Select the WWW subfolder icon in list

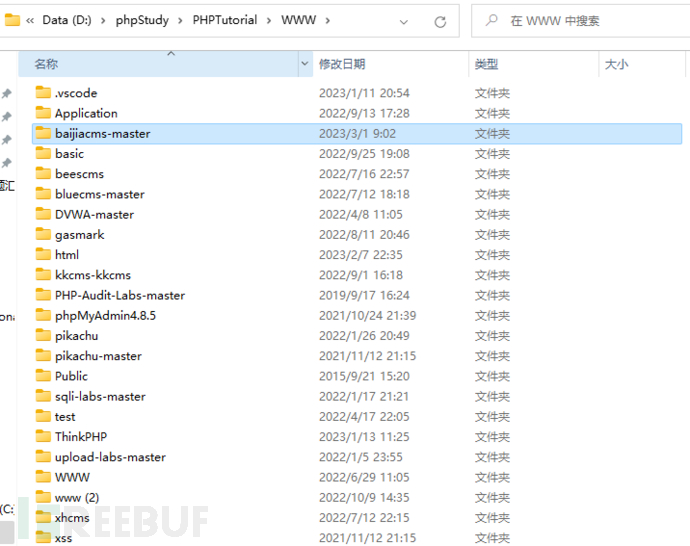(x=43, y=477)
